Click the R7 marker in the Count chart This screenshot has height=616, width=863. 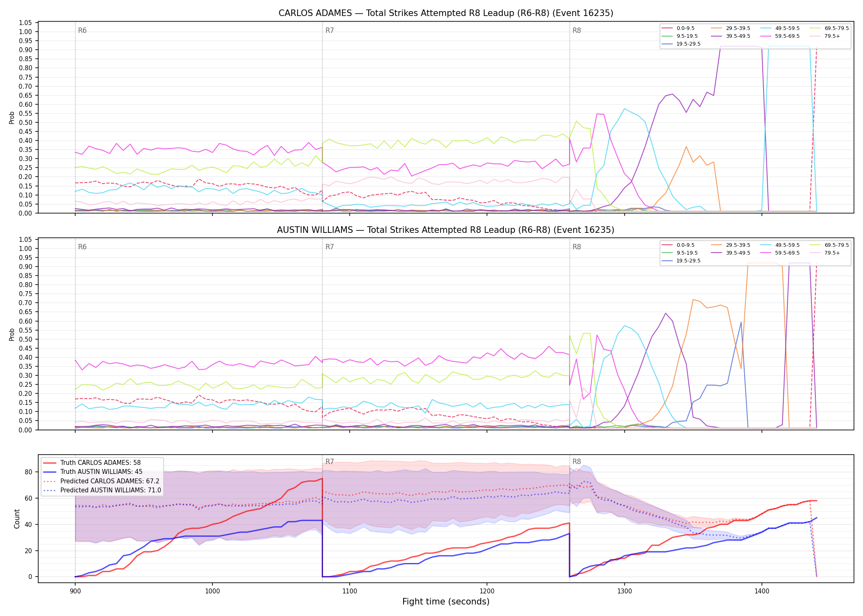(330, 462)
